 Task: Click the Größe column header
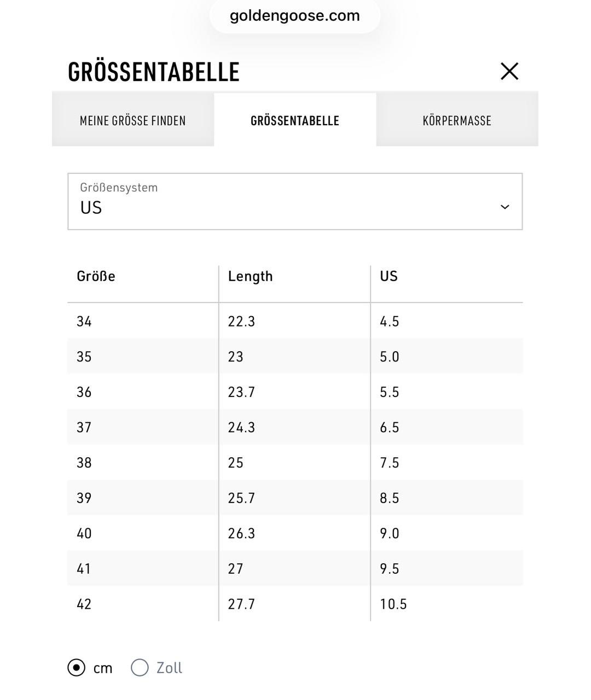coord(96,276)
